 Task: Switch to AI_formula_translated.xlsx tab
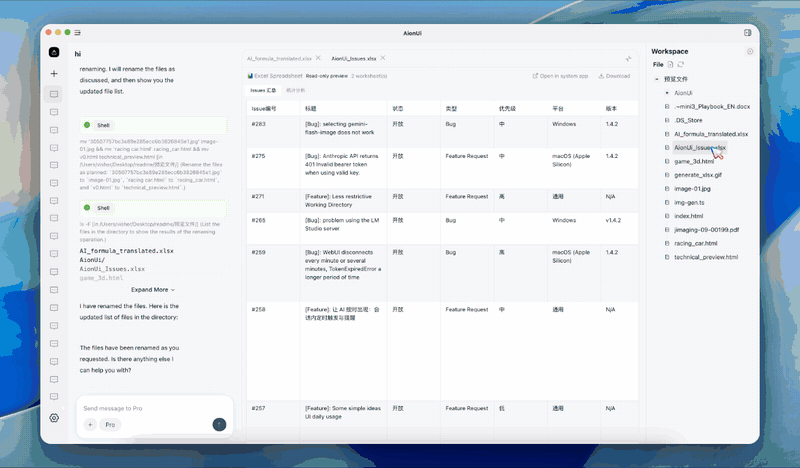[280, 59]
